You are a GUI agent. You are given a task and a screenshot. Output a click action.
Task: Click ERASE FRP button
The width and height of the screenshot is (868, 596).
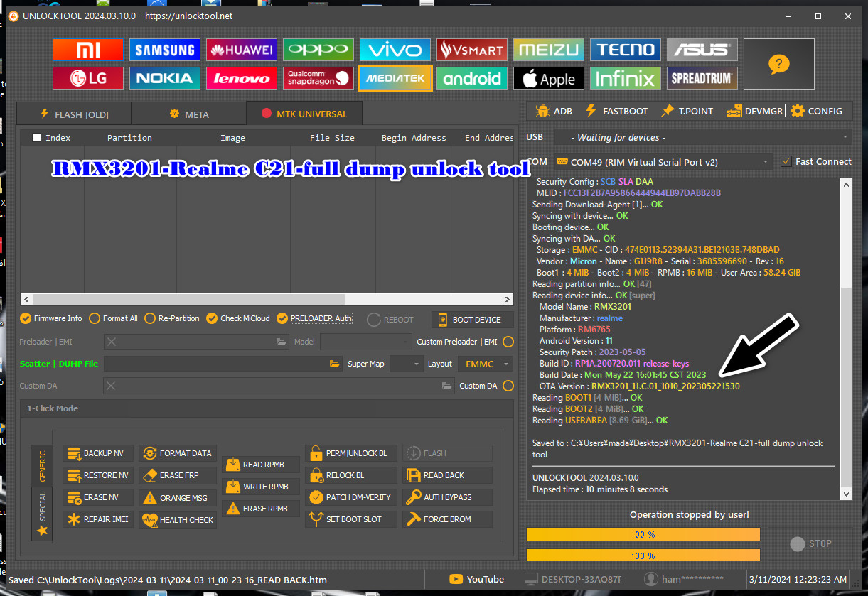[178, 475]
